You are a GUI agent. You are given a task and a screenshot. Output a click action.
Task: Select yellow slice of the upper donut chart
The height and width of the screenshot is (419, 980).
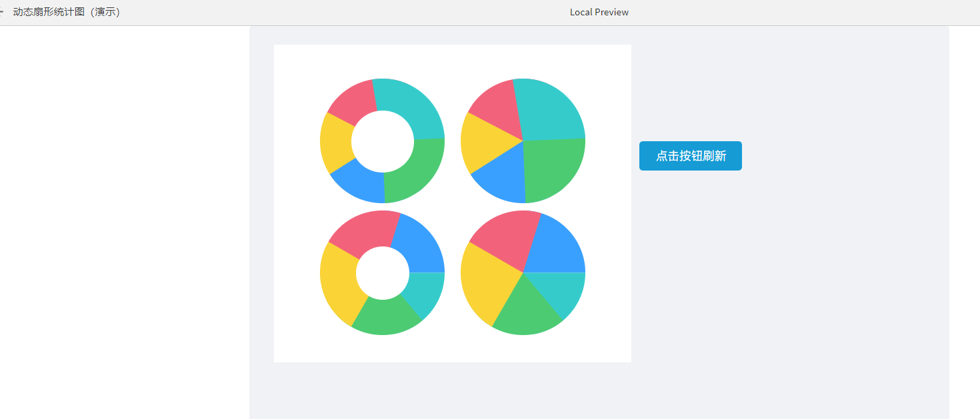coord(336,143)
